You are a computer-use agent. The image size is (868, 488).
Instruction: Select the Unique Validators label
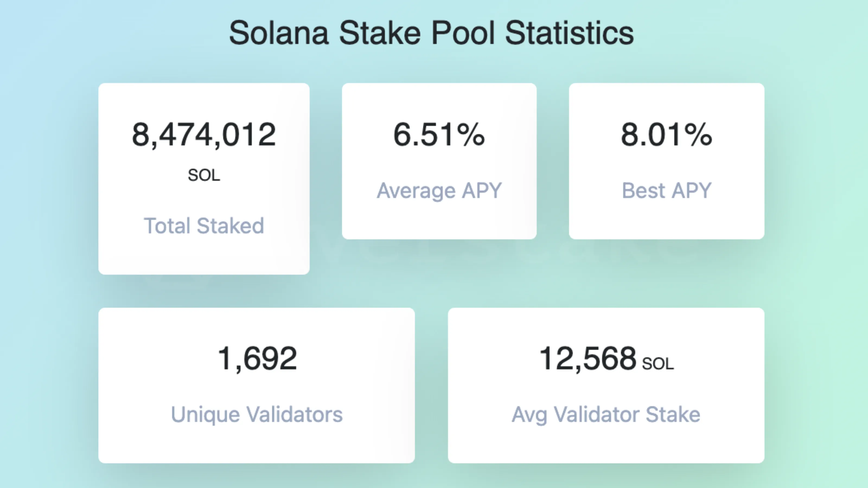point(257,414)
